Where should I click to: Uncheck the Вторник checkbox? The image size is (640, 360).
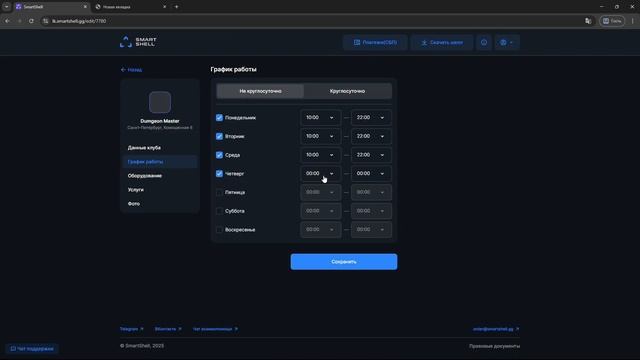coord(219,136)
